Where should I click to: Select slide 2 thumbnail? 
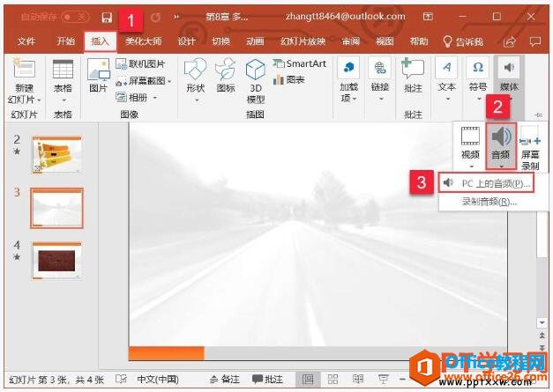(56, 155)
